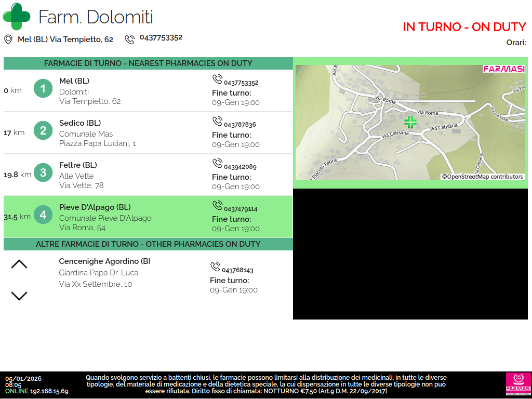Screen dimensions: 532x399
Task: Click the green cross pharmacy logo
Action: point(17,17)
